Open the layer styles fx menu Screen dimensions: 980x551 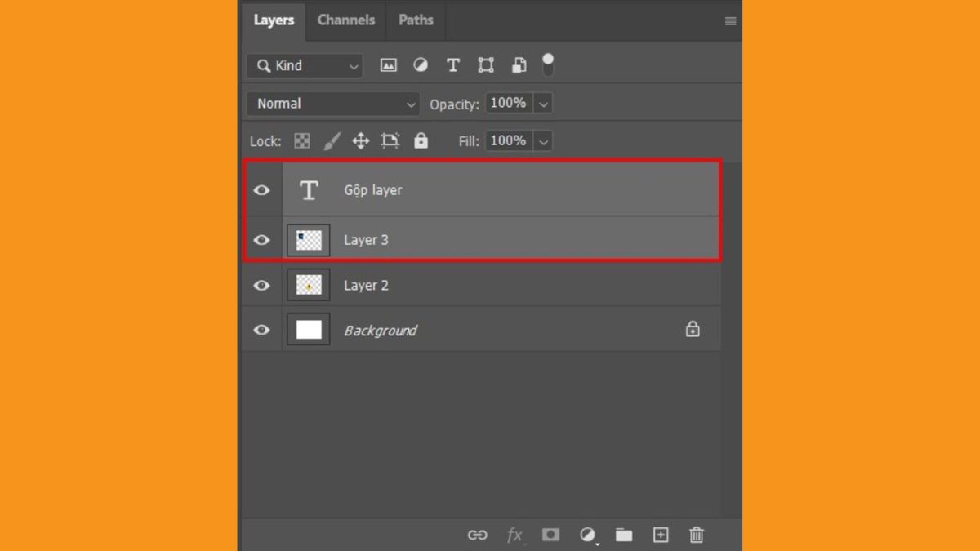pyautogui.click(x=514, y=535)
